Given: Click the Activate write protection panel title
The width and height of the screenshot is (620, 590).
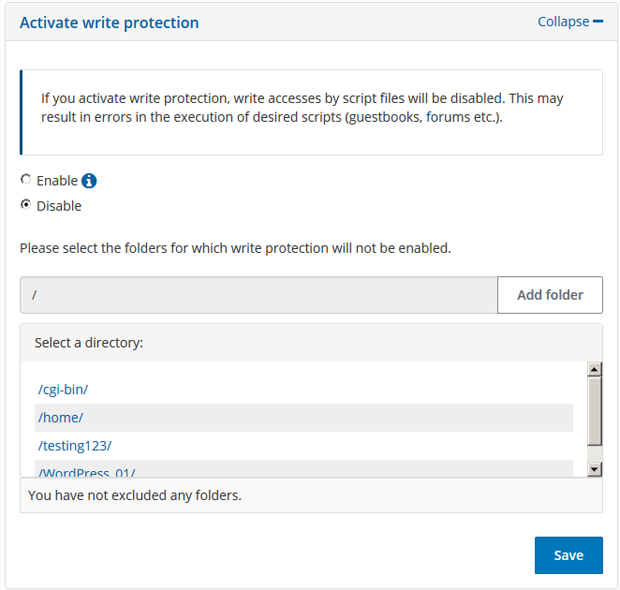Looking at the screenshot, I should 109,22.
